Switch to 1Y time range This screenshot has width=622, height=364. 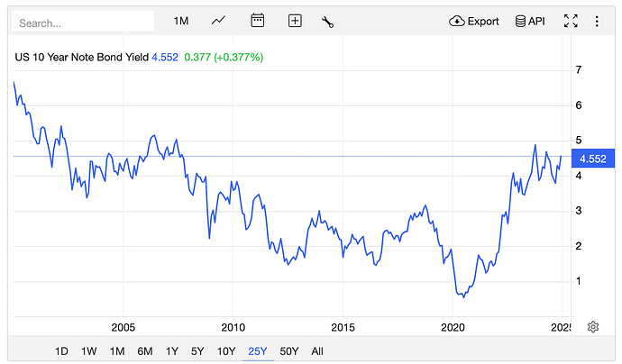point(171,350)
